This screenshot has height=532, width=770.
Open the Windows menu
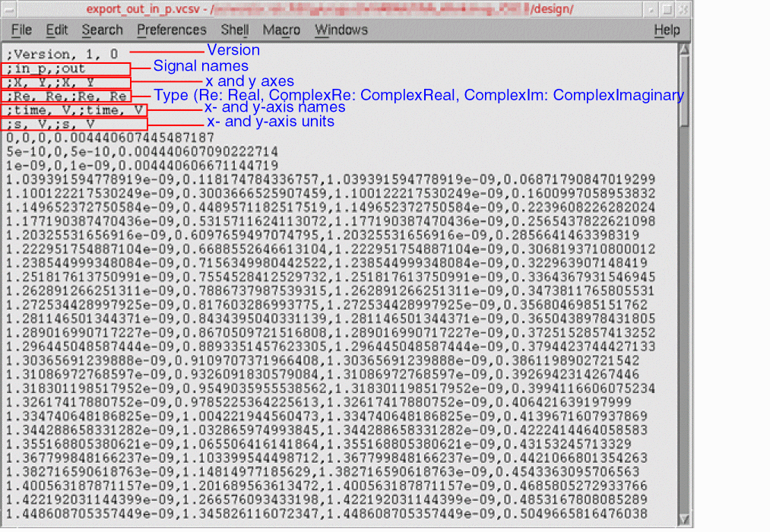pyautogui.click(x=341, y=30)
